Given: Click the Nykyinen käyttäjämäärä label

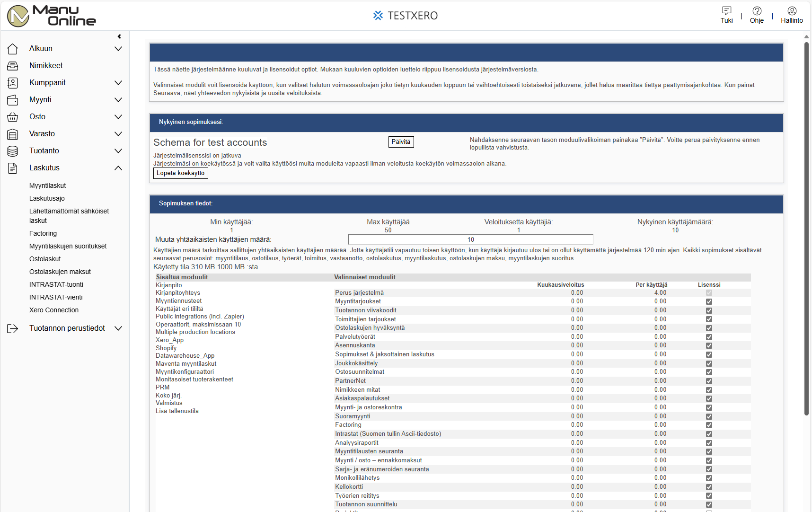Looking at the screenshot, I should click(675, 222).
